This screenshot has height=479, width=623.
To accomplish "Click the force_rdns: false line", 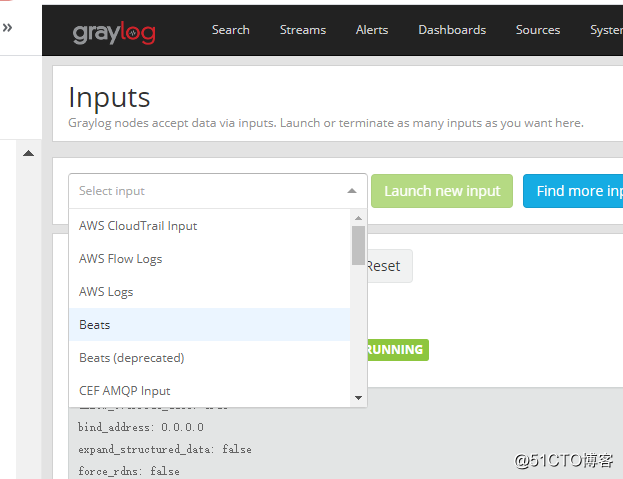I will pyautogui.click(x=129, y=471).
